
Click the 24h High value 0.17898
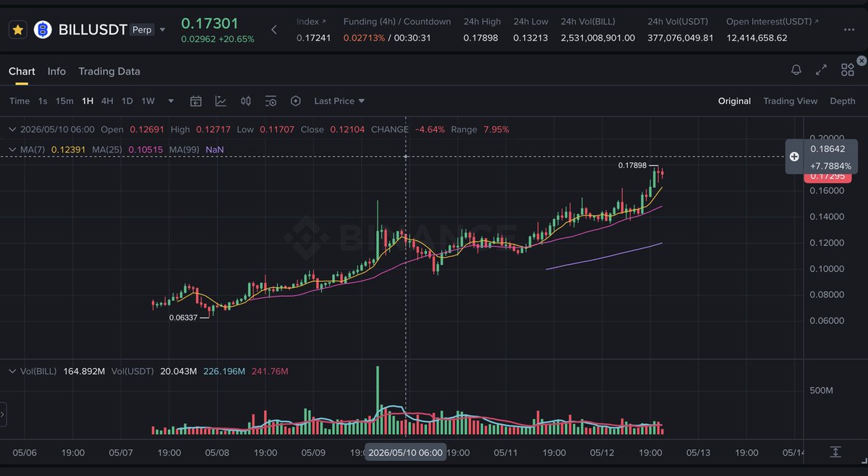pos(481,38)
